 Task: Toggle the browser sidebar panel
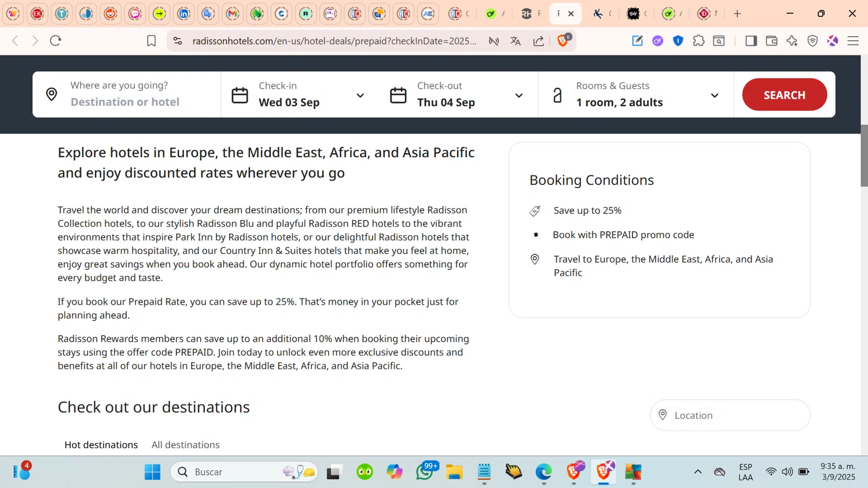751,40
